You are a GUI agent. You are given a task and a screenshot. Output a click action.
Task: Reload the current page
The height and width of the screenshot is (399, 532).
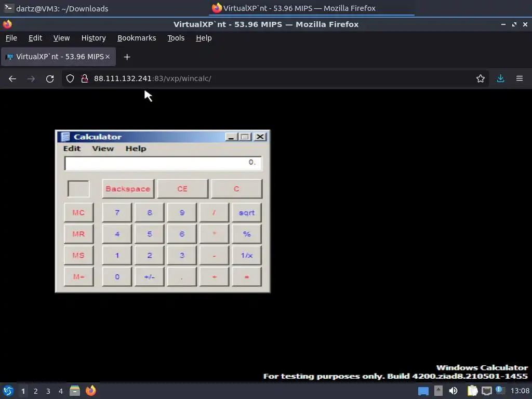tap(50, 79)
